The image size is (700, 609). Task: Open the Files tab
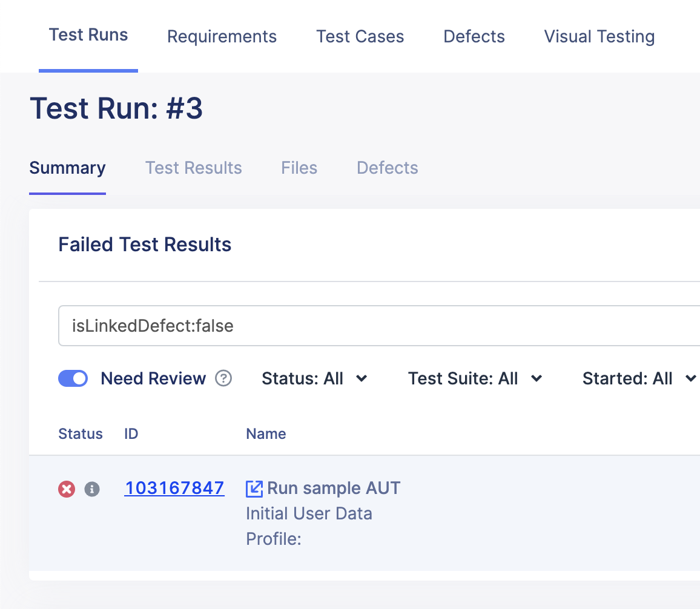(299, 168)
